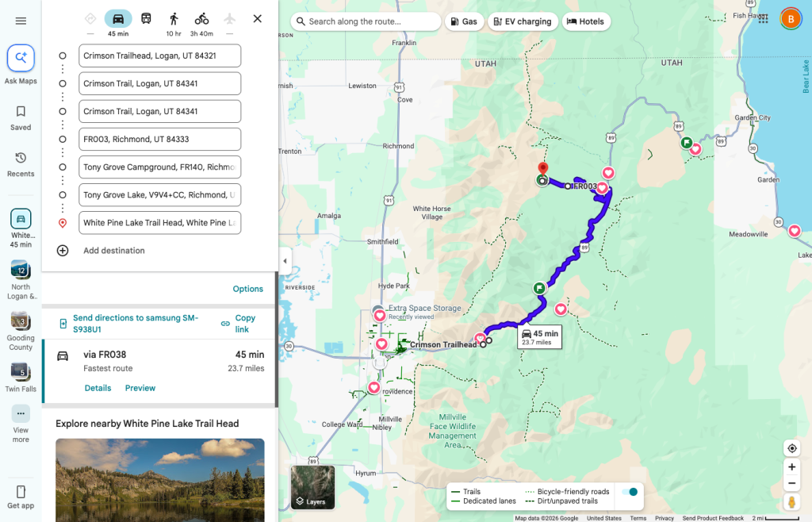Select Transit travel mode

click(146, 19)
